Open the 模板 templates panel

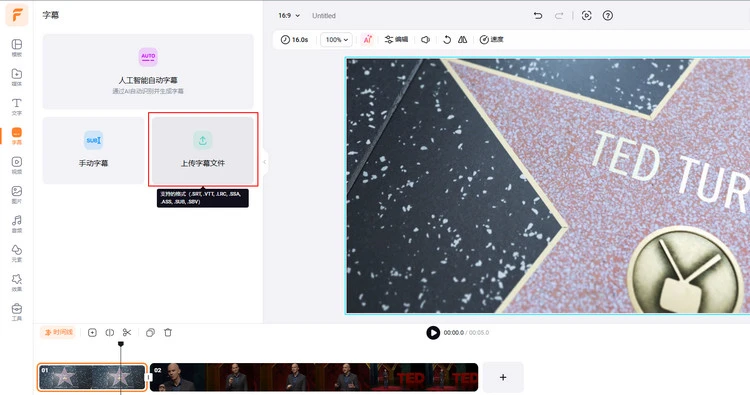[x=17, y=48]
